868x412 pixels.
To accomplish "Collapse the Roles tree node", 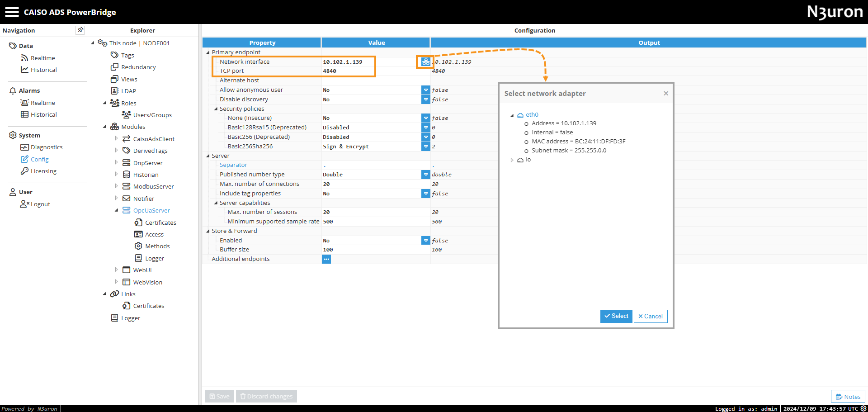I will [x=105, y=103].
